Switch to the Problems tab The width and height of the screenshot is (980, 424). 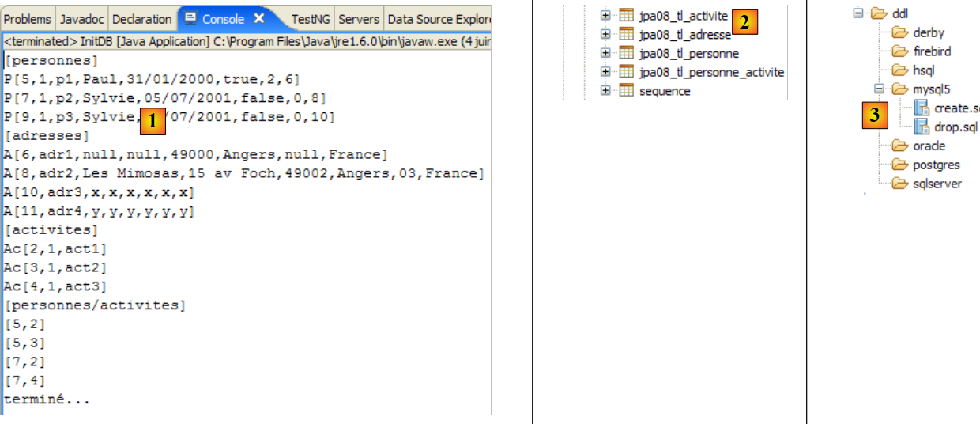pyautogui.click(x=28, y=19)
